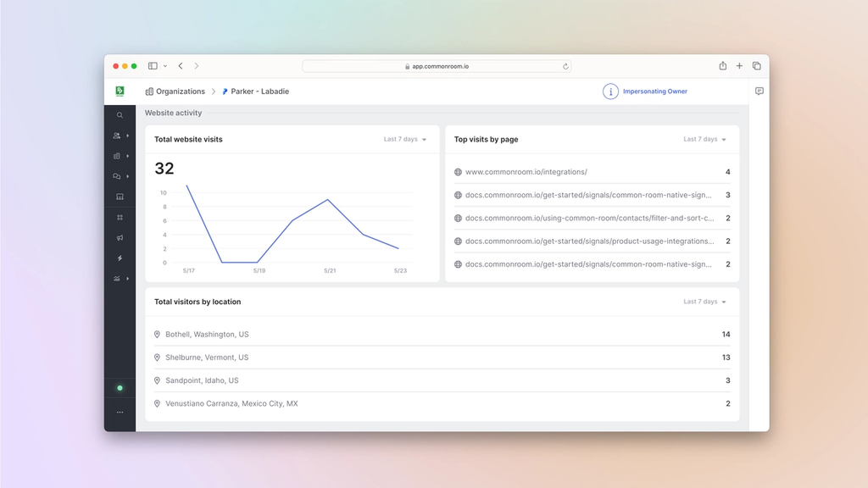Click the building icon beside Organizations breadcrumb
Screen dimensions: 868x488
tap(149, 91)
